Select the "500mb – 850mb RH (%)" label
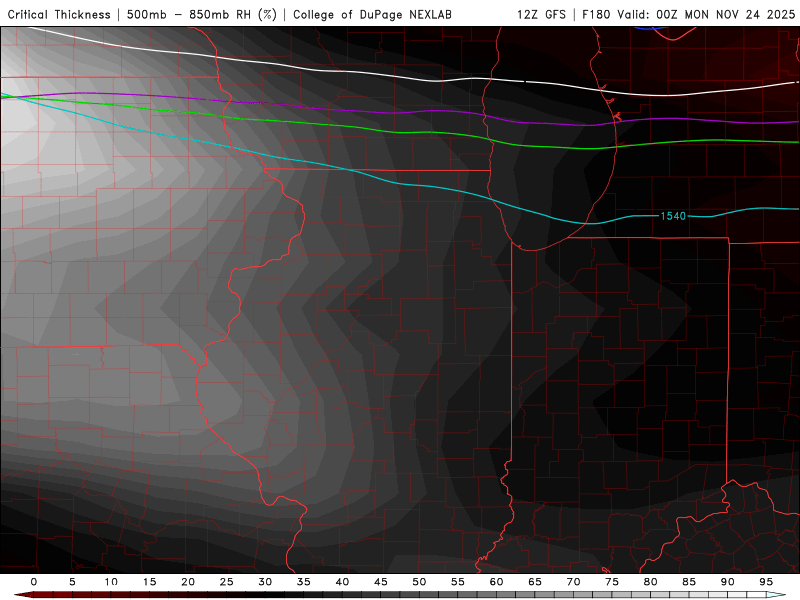The height and width of the screenshot is (600, 800). (202, 14)
